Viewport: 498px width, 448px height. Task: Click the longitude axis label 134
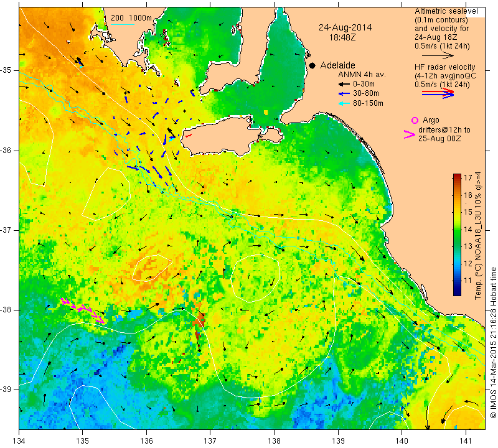(19, 441)
